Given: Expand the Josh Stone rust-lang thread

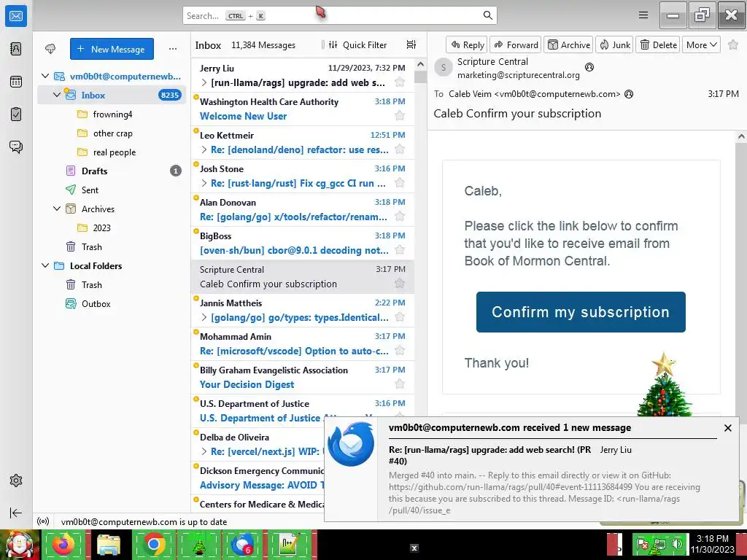Looking at the screenshot, I should 204,183.
